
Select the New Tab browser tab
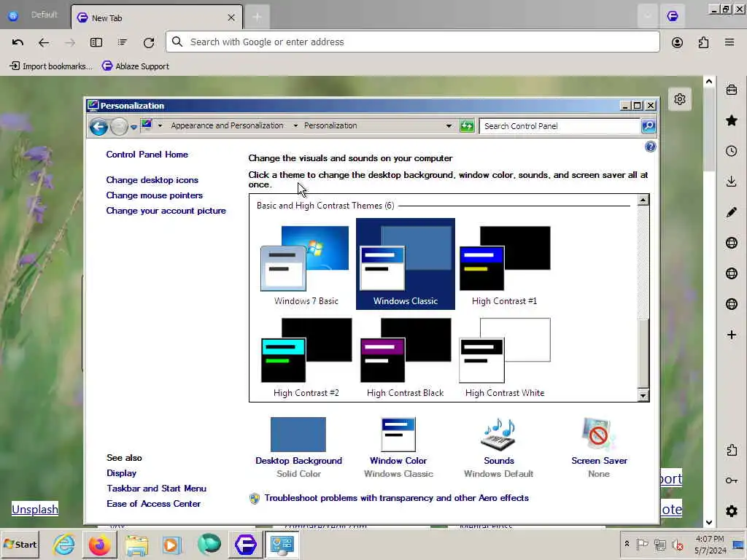point(157,17)
